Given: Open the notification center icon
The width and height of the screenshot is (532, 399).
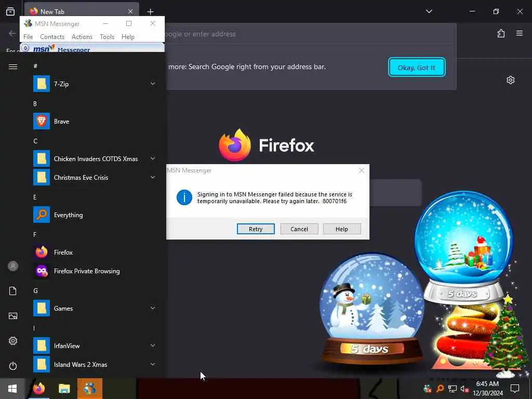Looking at the screenshot, I should click(x=515, y=389).
